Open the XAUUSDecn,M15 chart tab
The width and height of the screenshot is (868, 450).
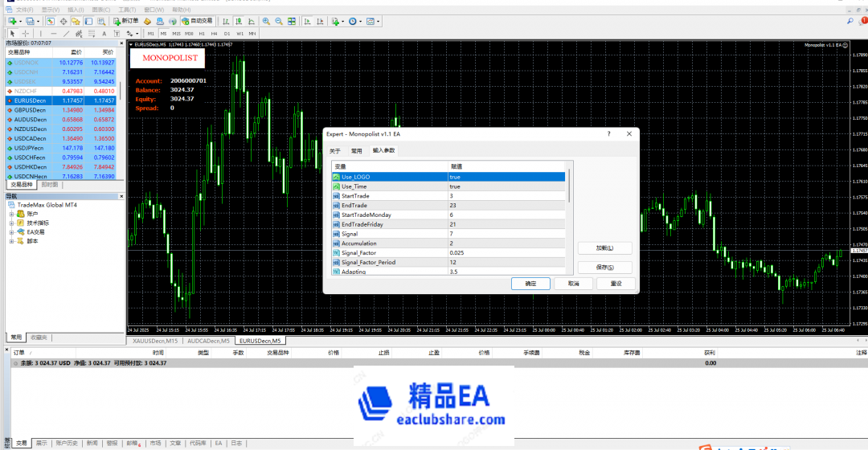click(x=156, y=341)
